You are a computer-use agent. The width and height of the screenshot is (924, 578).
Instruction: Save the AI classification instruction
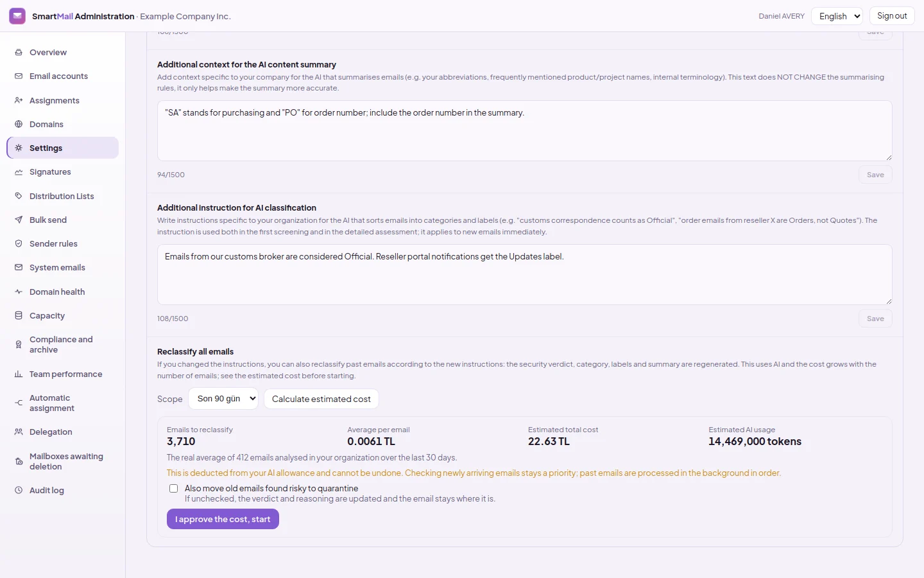[x=875, y=319]
